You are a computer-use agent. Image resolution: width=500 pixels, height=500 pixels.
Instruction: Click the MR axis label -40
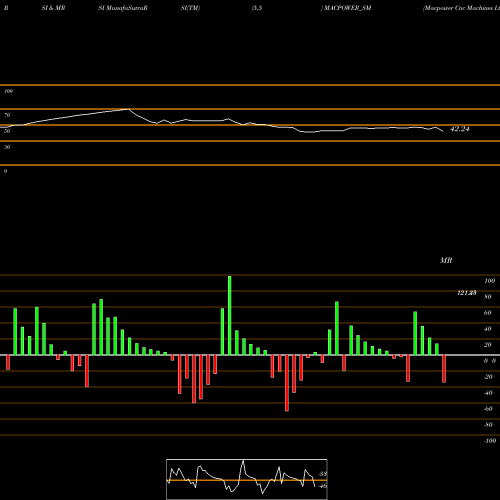click(488, 393)
